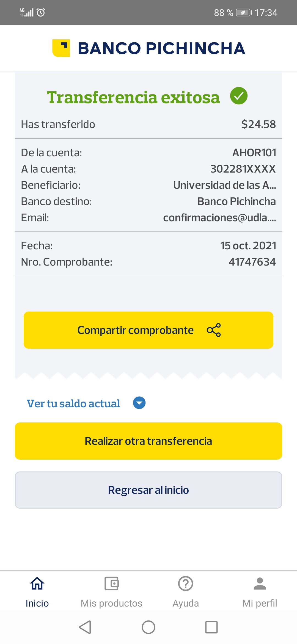Open the Ayuda question mark icon

coord(186,583)
